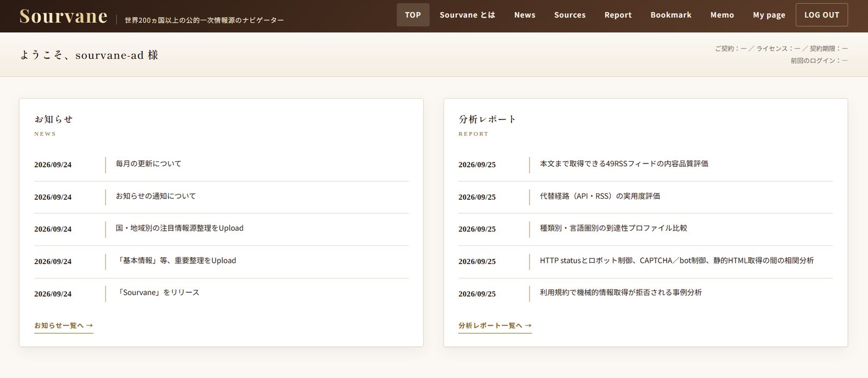Open the Bookmark menu item
868x378 pixels.
click(671, 15)
